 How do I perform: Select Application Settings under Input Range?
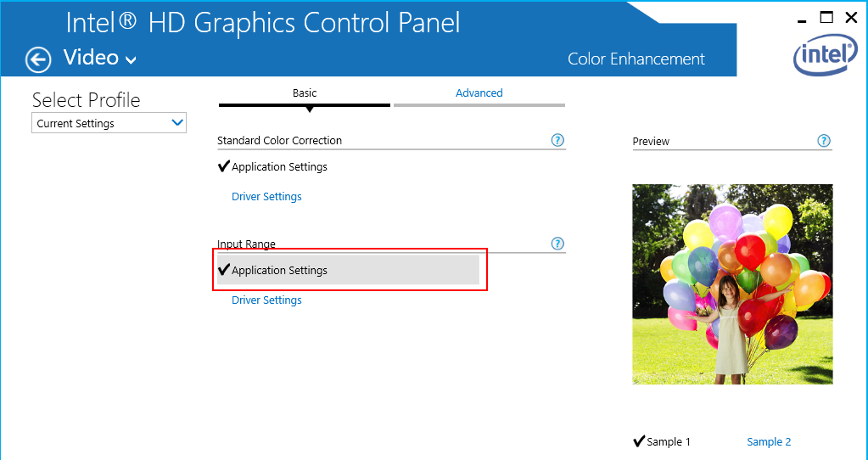pyautogui.click(x=279, y=271)
